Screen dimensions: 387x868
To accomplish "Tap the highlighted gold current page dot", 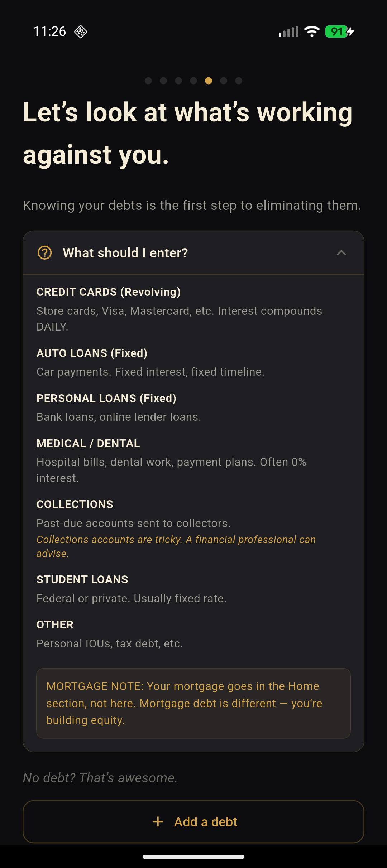I will point(209,81).
